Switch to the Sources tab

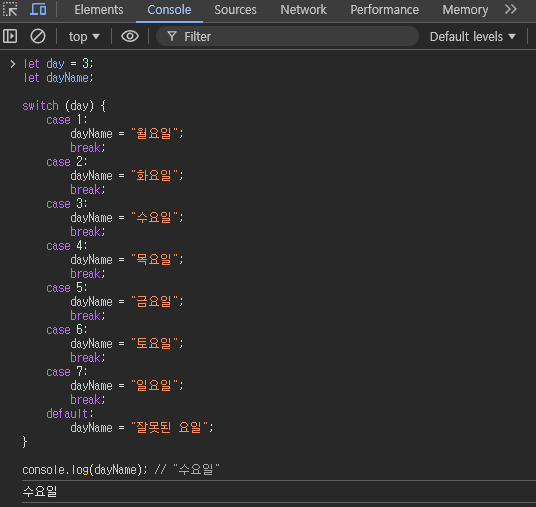tap(235, 10)
